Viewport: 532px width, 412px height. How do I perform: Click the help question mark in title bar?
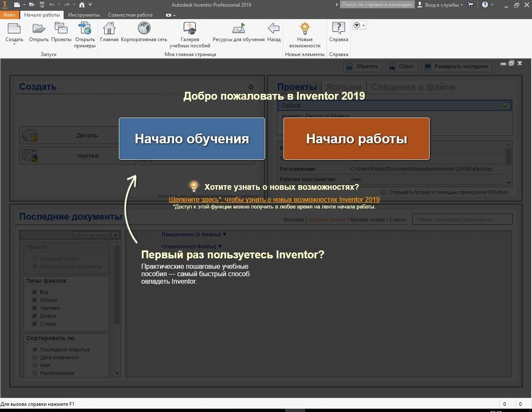point(485,5)
